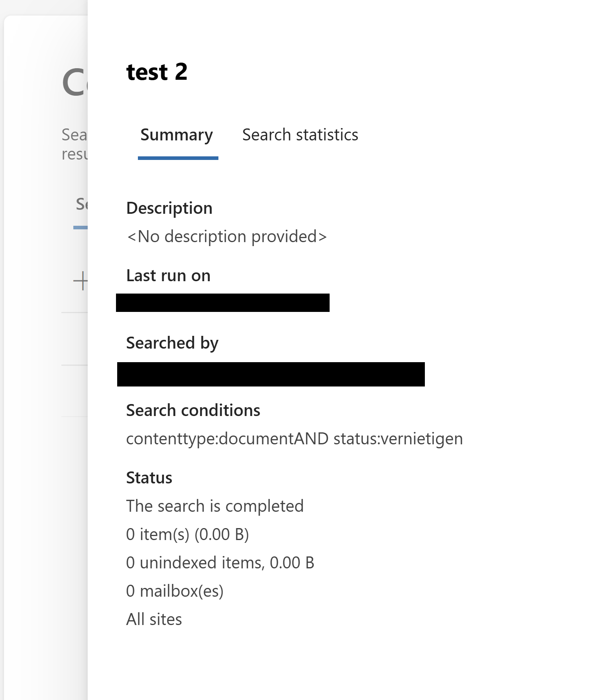The image size is (609, 700).
Task: Click the 'Last run on' label
Action: tap(168, 276)
